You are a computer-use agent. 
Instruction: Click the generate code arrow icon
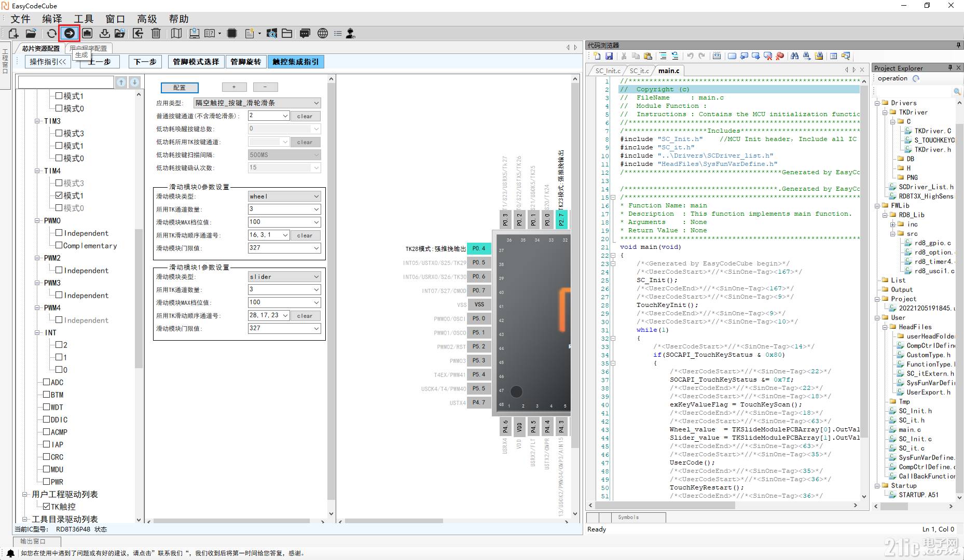coord(69,34)
